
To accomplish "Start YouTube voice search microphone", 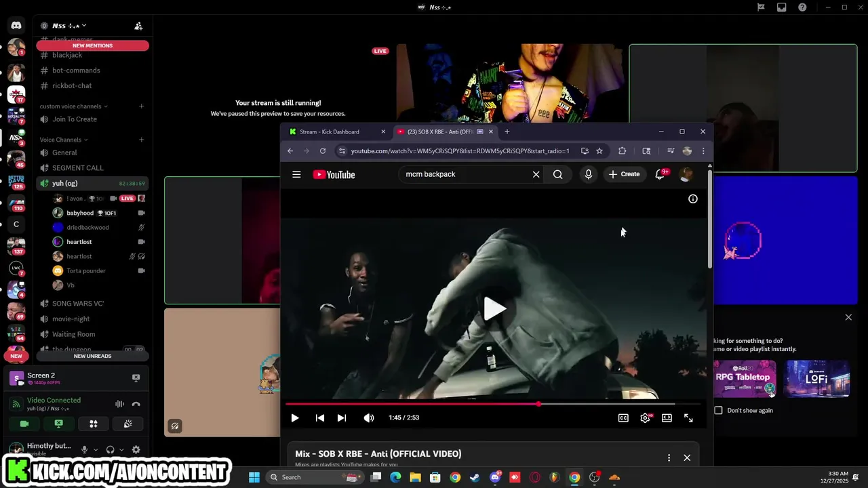I will point(588,174).
